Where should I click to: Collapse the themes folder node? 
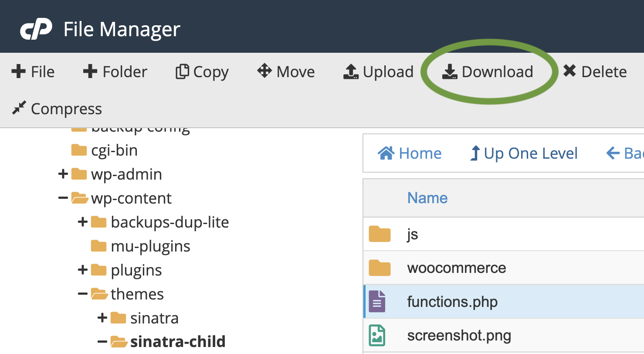[83, 294]
